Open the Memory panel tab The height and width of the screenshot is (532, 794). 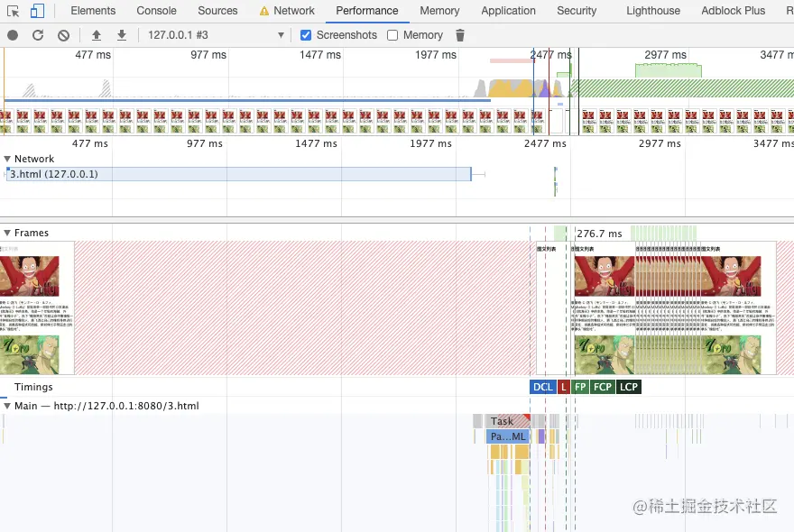[439, 11]
